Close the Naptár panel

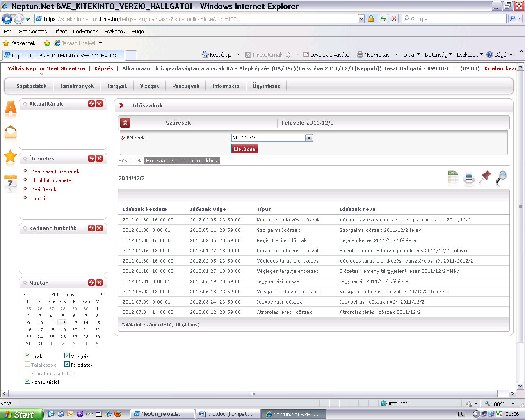(99, 283)
